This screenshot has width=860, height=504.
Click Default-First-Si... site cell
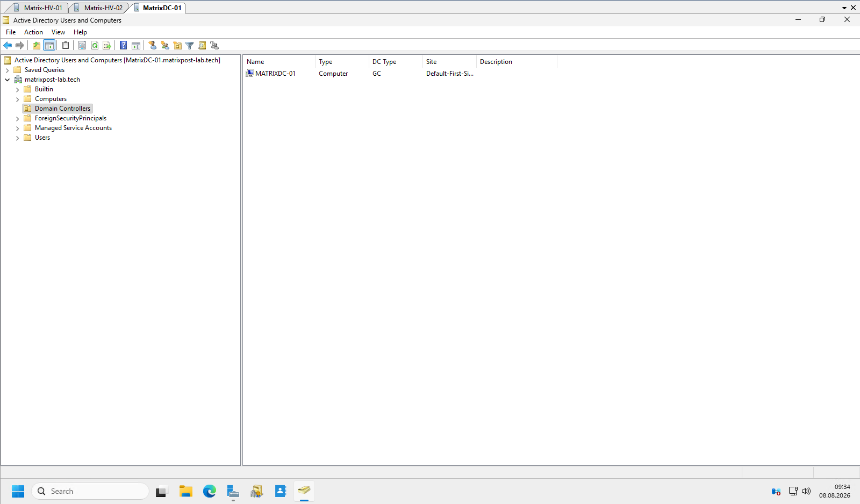pos(450,74)
